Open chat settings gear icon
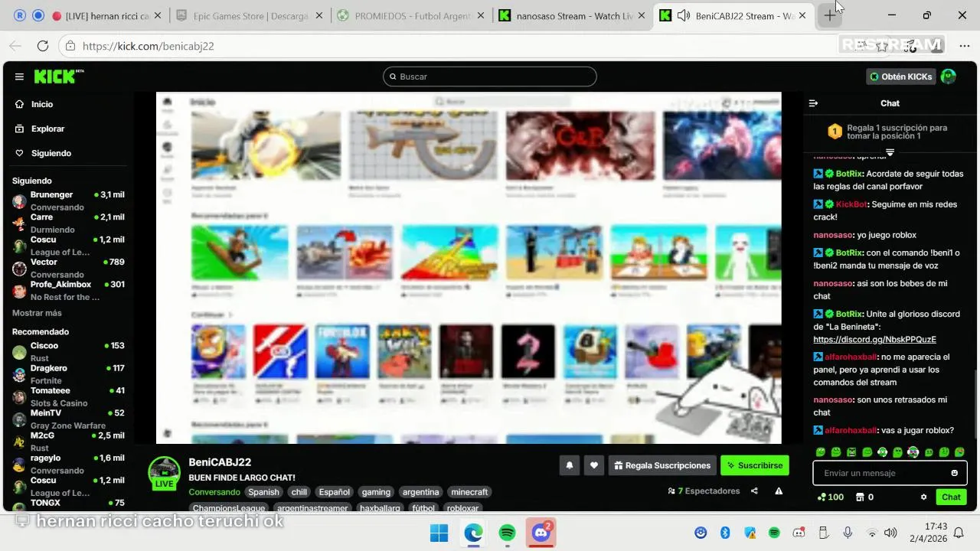 click(x=923, y=497)
